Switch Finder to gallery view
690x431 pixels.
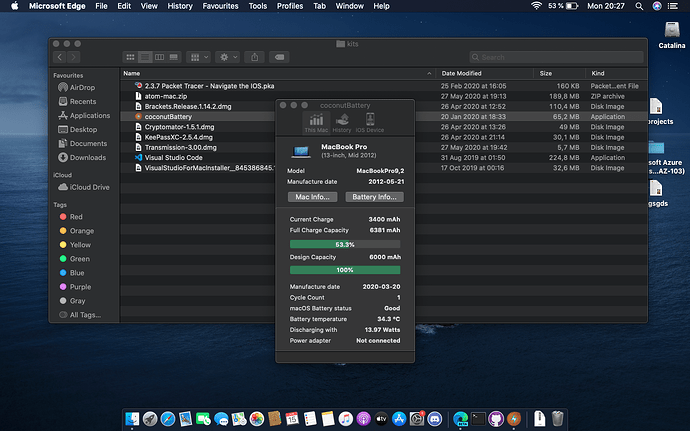click(174, 57)
